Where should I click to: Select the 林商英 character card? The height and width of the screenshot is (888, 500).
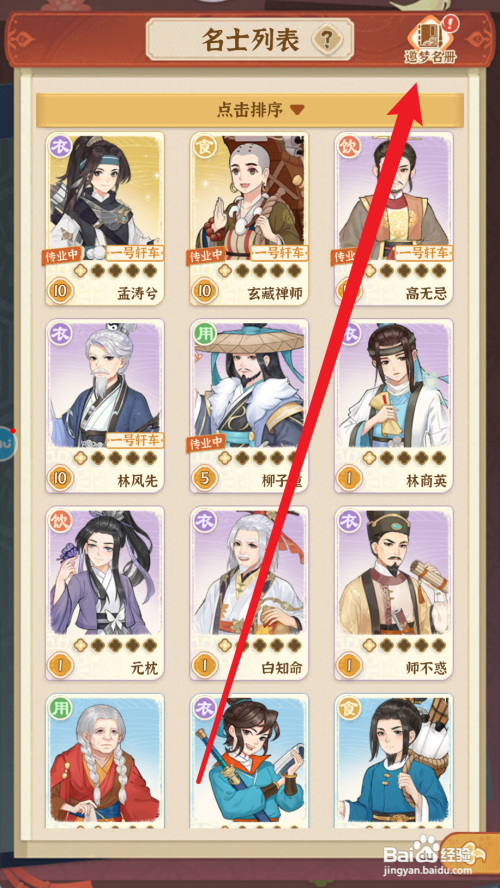tap(394, 406)
